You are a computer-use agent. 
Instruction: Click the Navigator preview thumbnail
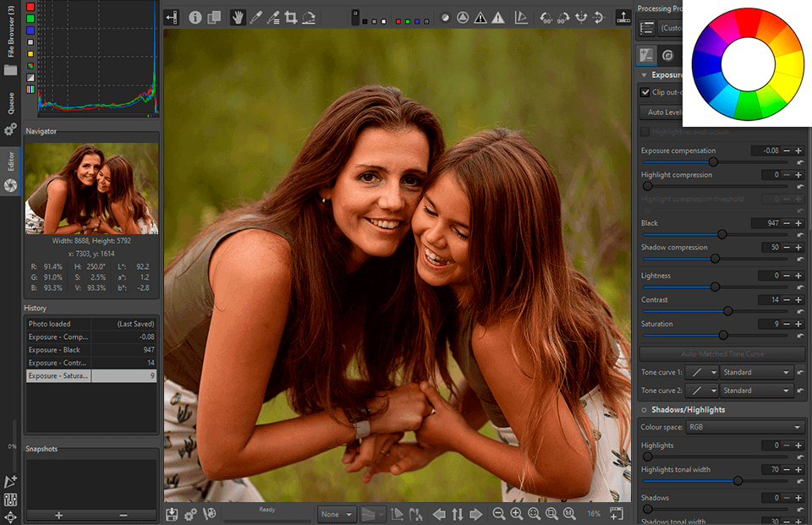[91, 188]
